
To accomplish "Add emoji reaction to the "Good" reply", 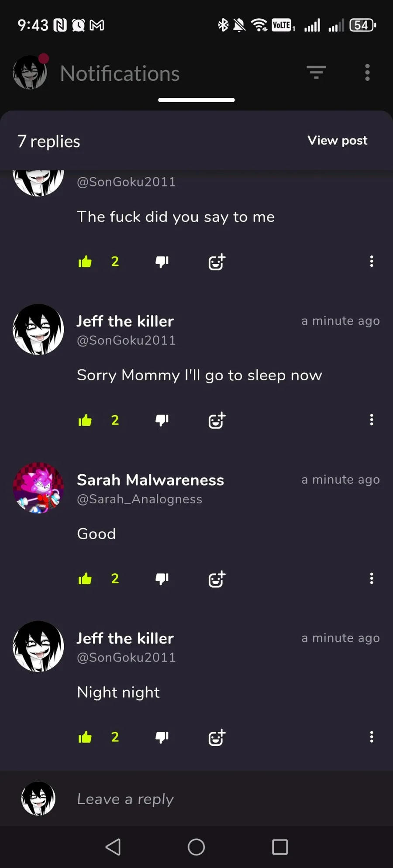I will (x=217, y=579).
